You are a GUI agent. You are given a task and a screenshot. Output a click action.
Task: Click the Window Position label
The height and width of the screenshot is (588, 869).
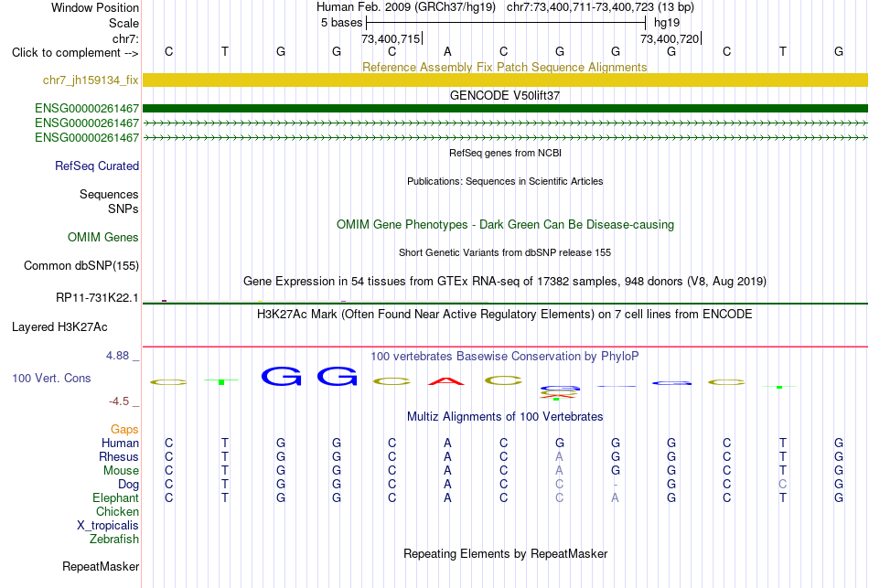(95, 7)
